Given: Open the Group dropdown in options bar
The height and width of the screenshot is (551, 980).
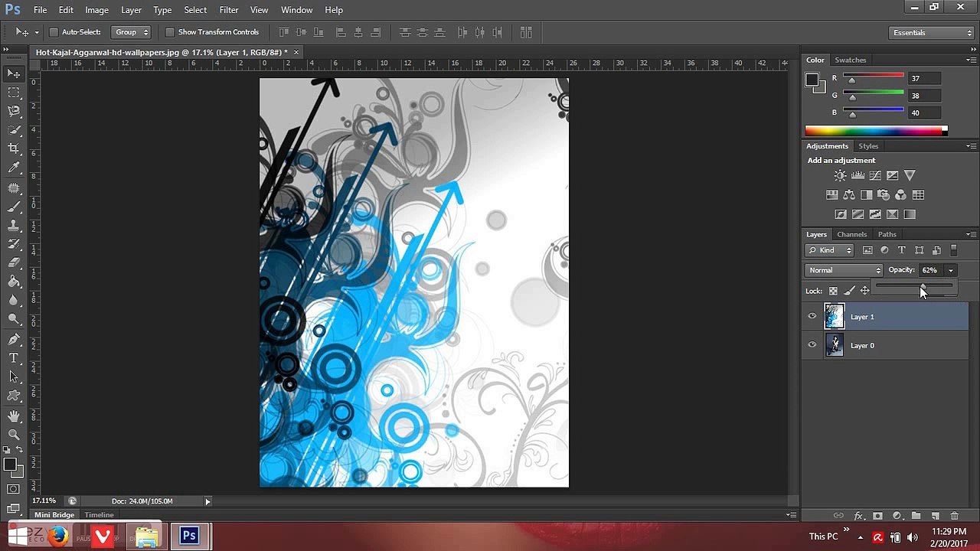Looking at the screenshot, I should (x=131, y=32).
